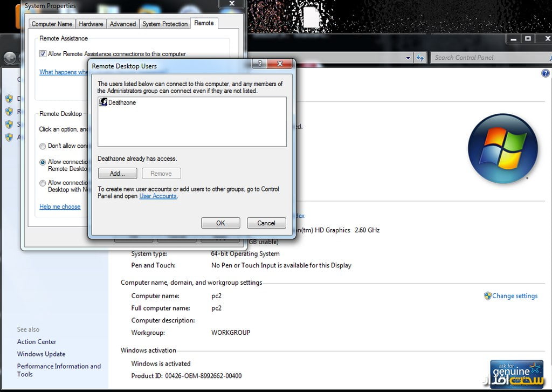Go to the Hardware tab
The image size is (552, 392).
pyautogui.click(x=91, y=24)
